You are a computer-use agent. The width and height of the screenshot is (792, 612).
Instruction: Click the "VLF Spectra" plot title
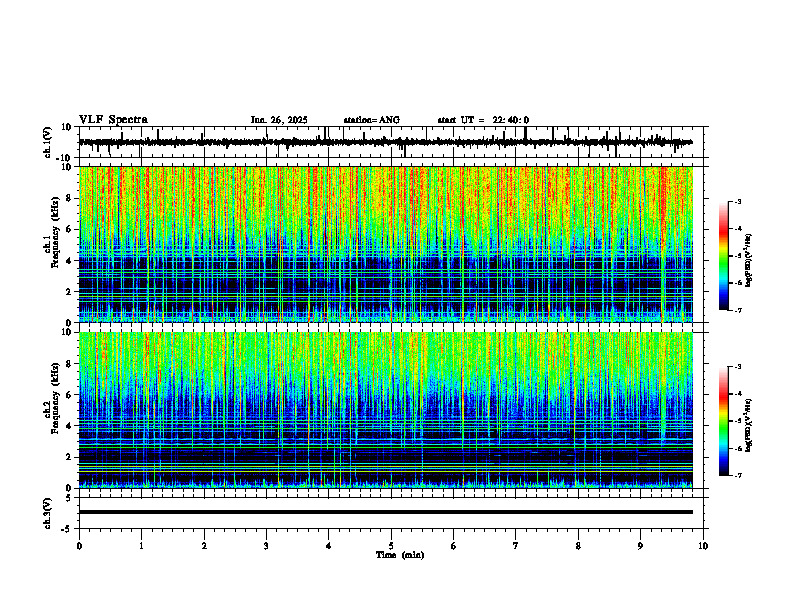(x=113, y=120)
